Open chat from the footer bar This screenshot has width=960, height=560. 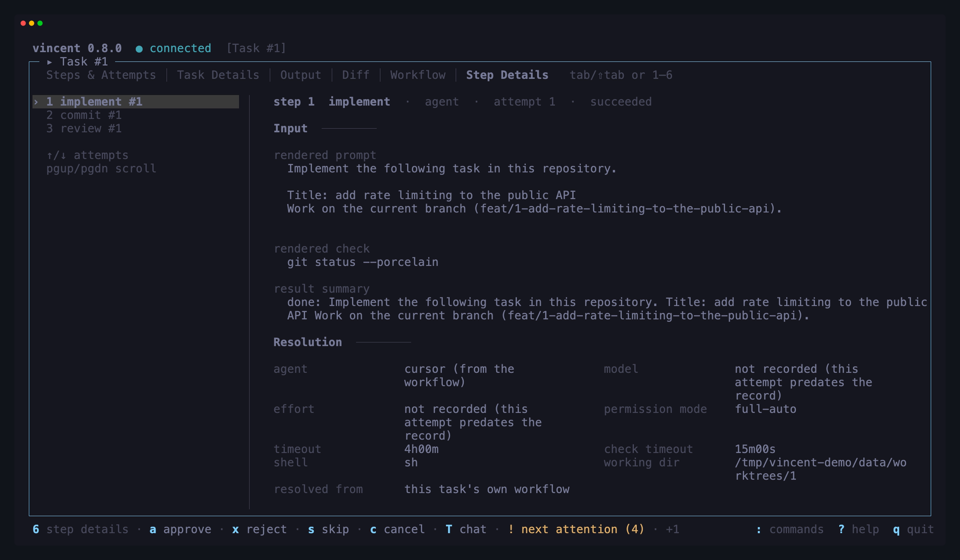[466, 529]
